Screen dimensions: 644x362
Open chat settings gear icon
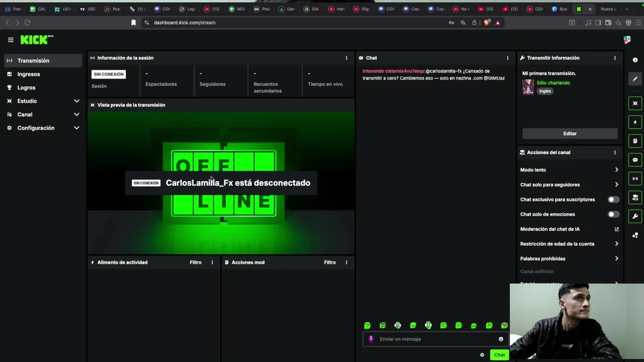pos(482,355)
